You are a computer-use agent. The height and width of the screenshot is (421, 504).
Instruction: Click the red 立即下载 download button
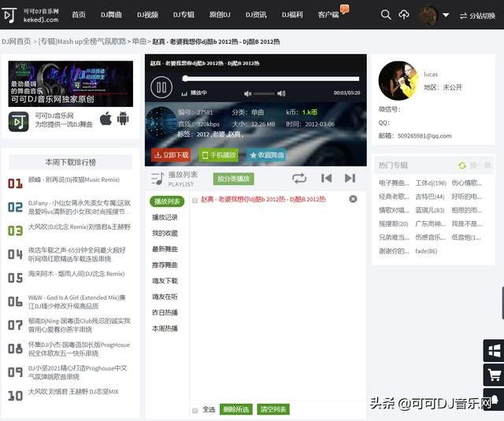[x=172, y=155]
